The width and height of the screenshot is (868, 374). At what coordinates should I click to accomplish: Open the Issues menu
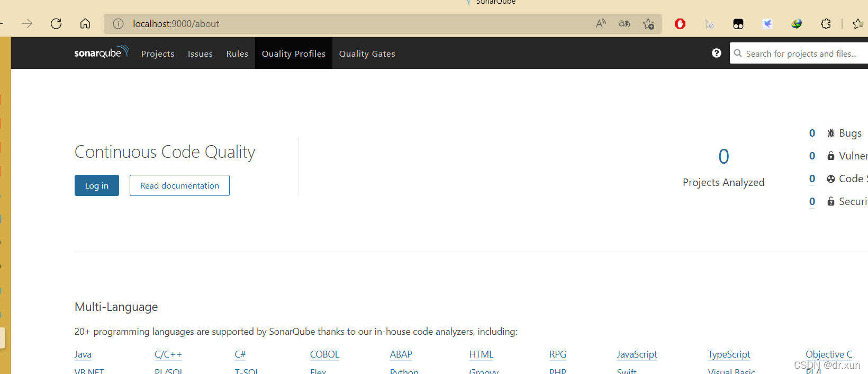point(200,54)
